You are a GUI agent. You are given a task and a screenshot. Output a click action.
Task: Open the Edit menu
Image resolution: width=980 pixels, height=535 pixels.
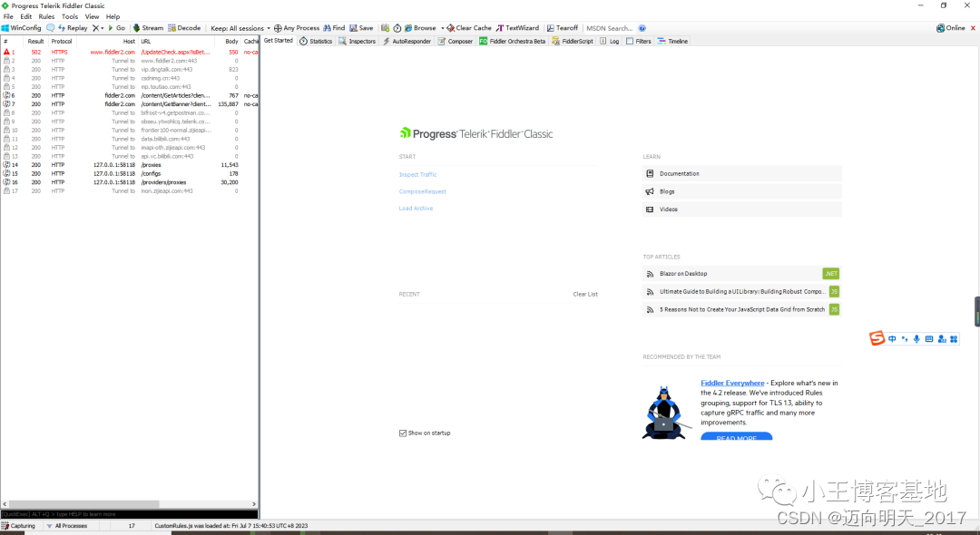point(25,17)
